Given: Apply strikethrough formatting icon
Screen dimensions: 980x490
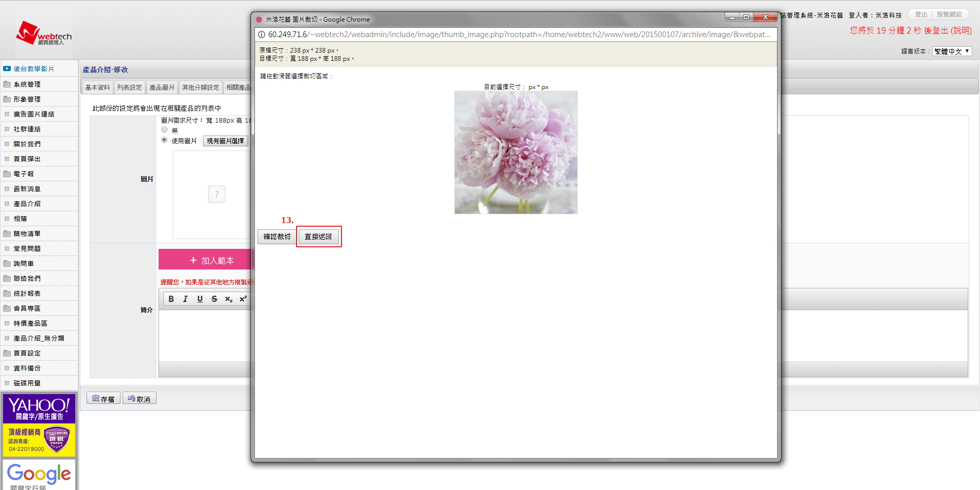Looking at the screenshot, I should point(214,299).
